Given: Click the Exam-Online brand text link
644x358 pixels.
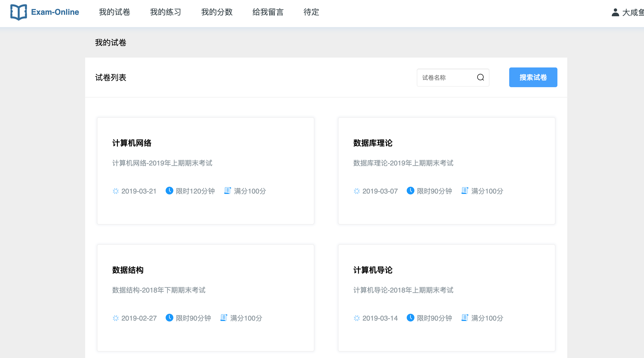Looking at the screenshot, I should tap(55, 12).
